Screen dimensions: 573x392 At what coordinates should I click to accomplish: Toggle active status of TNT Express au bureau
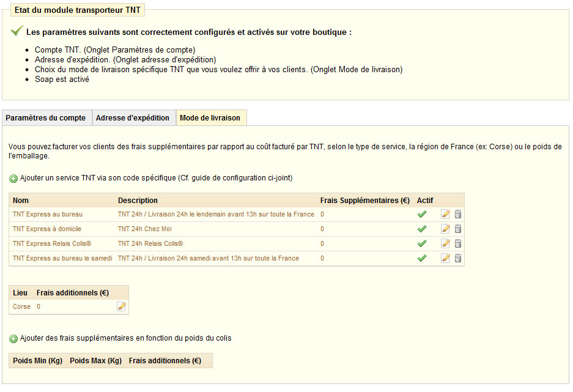(422, 214)
